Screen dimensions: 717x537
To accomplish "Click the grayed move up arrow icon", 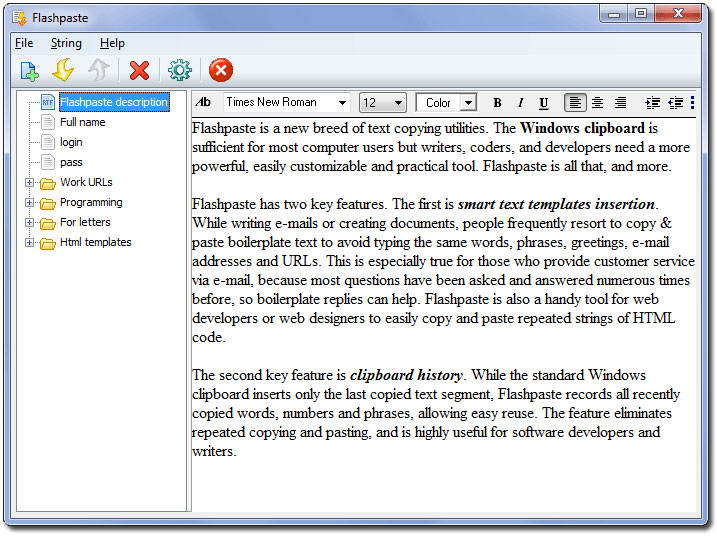I will click(x=98, y=70).
